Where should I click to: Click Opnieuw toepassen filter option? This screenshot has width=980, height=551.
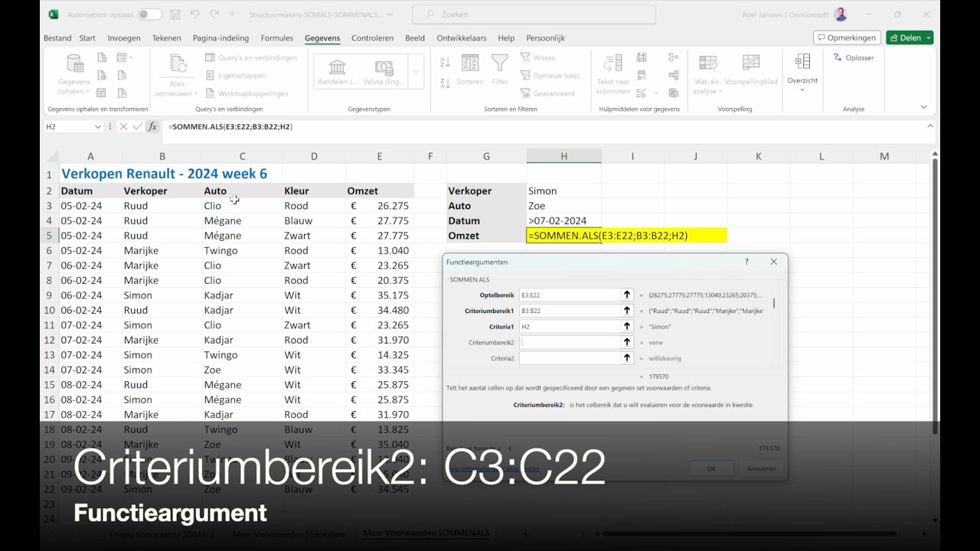(550, 76)
